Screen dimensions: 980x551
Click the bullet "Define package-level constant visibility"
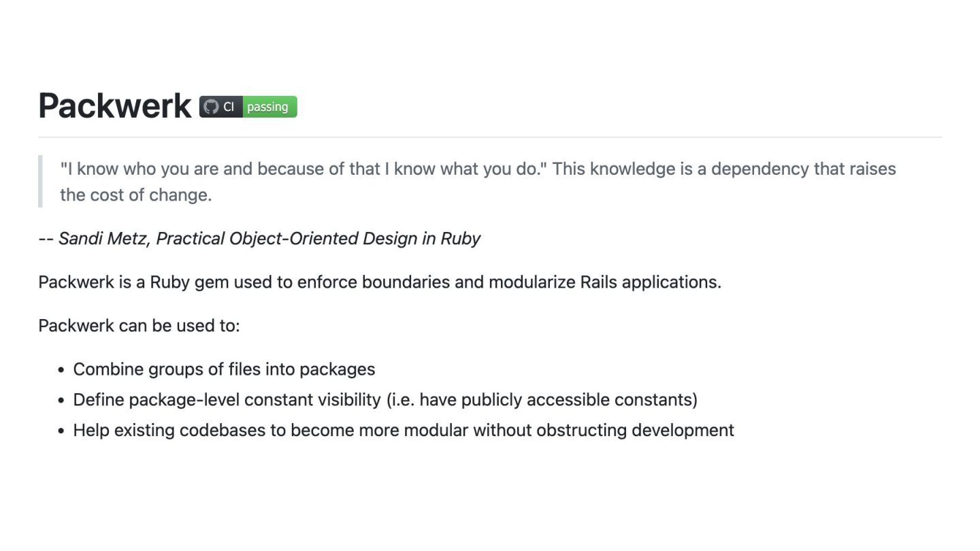click(x=385, y=400)
